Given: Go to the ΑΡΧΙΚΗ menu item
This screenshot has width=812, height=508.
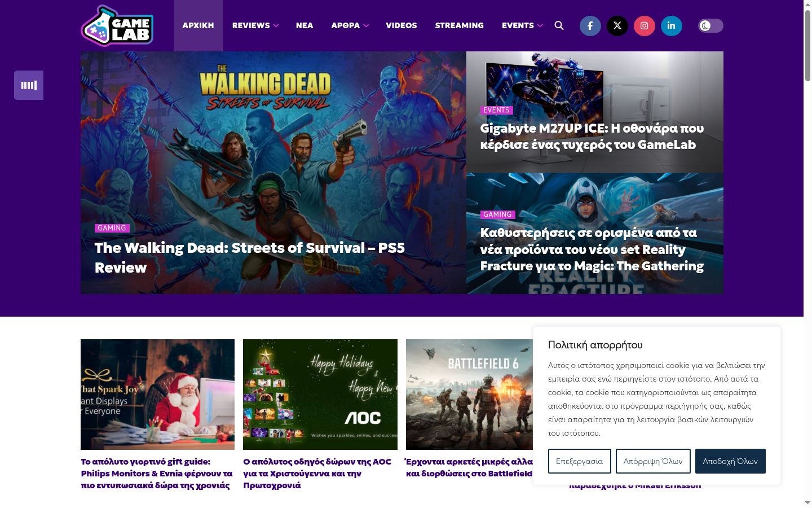Looking at the screenshot, I should pyautogui.click(x=198, y=25).
